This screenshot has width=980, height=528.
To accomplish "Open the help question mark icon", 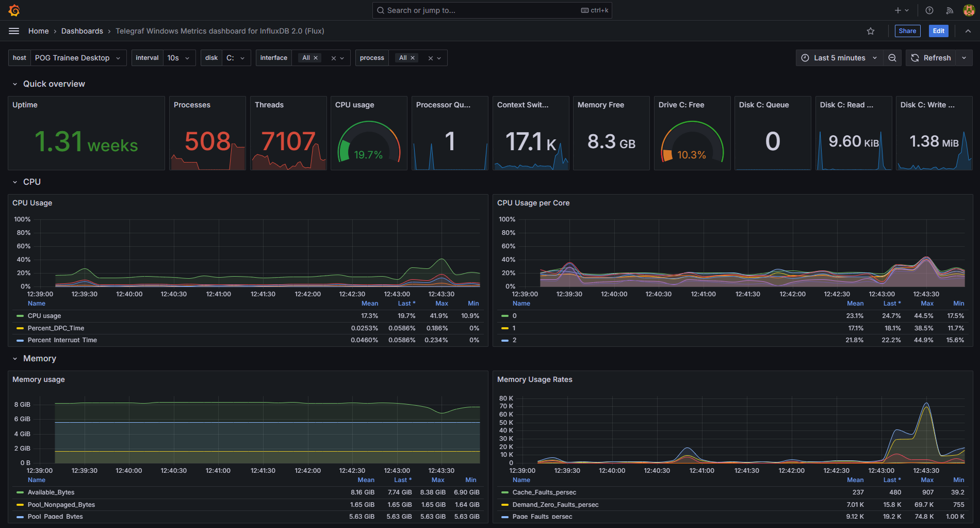I will [929, 10].
